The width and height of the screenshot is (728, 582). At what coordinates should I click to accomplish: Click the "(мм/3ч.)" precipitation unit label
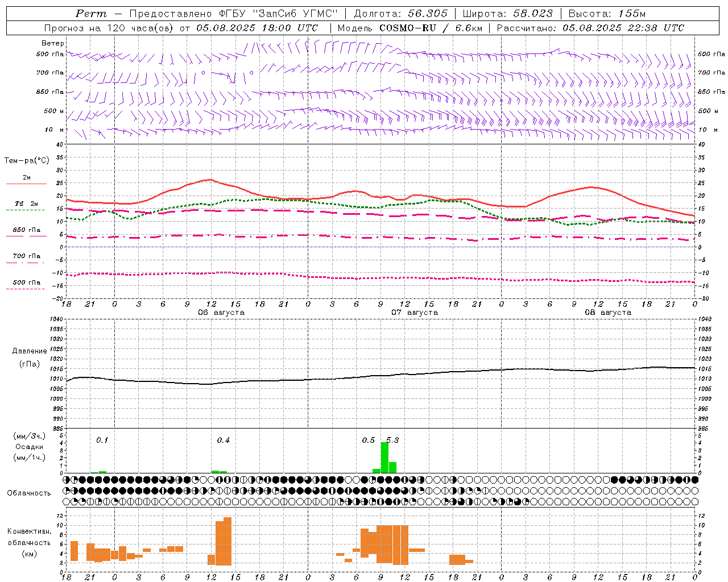coord(30,436)
